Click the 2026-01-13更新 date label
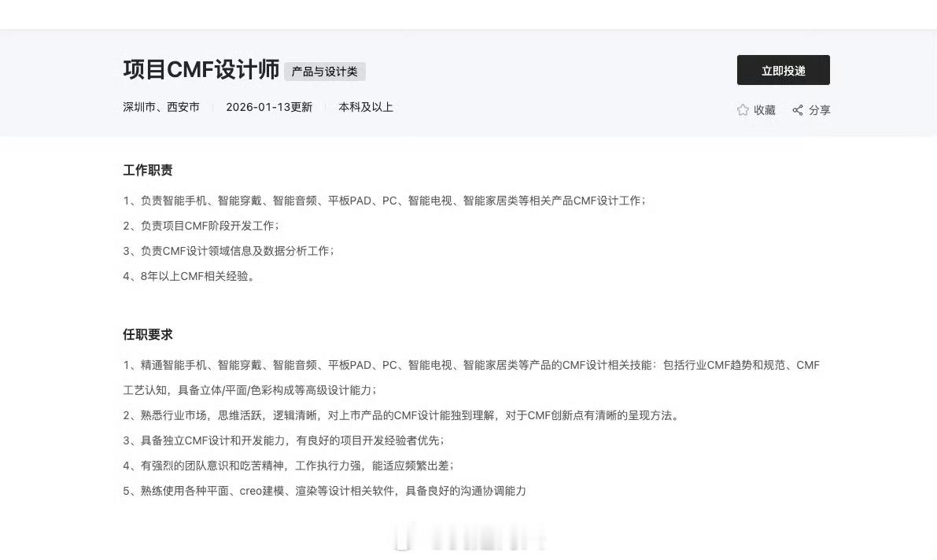Screen dimensions: 937x560 pos(269,107)
